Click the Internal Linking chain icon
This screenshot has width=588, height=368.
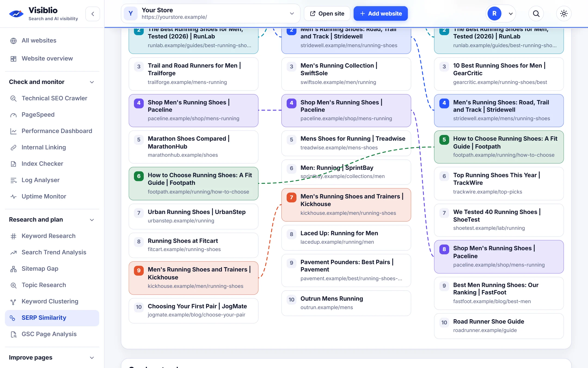tap(13, 148)
